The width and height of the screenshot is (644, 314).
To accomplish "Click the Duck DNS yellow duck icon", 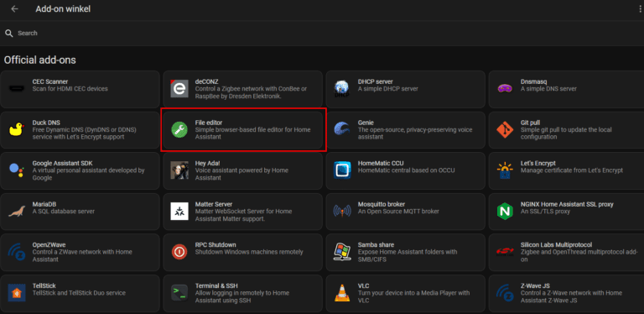I will pos(17,129).
